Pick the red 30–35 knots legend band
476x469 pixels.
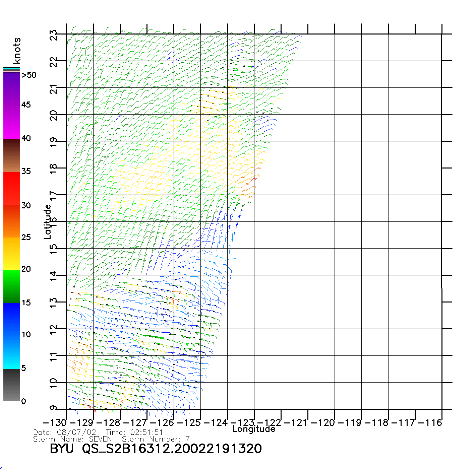[x=12, y=188]
